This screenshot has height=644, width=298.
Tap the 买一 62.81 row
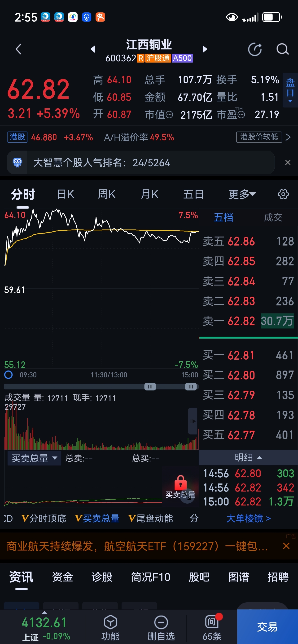[248, 355]
